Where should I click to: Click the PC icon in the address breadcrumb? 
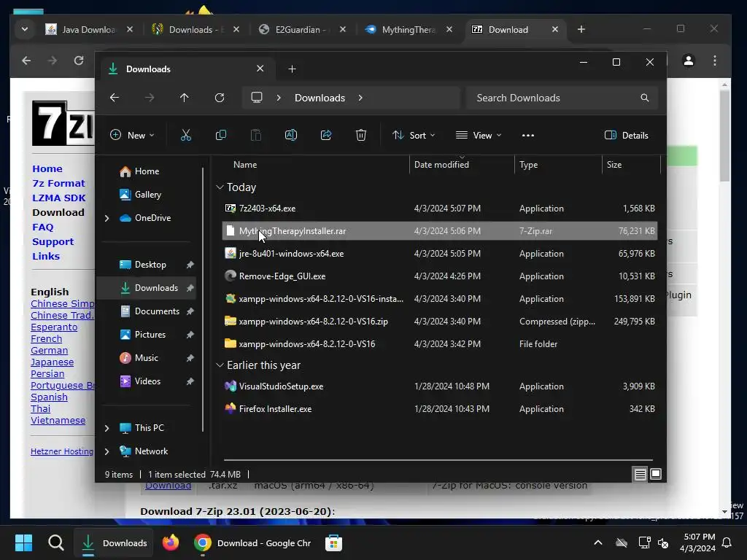click(x=257, y=98)
